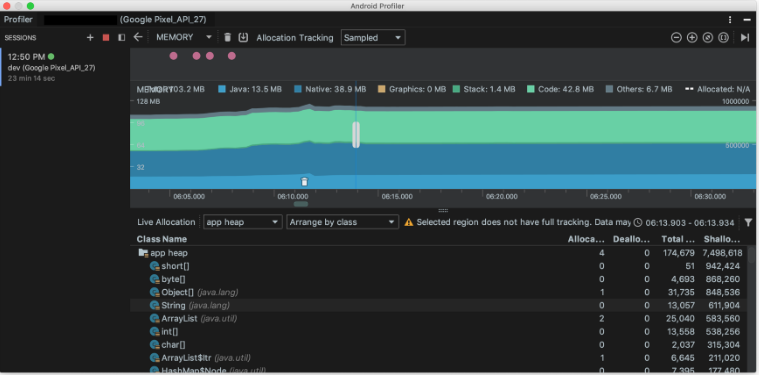Dump Java heap with the download icon
Viewport: 759px width, 375px height.
click(243, 37)
